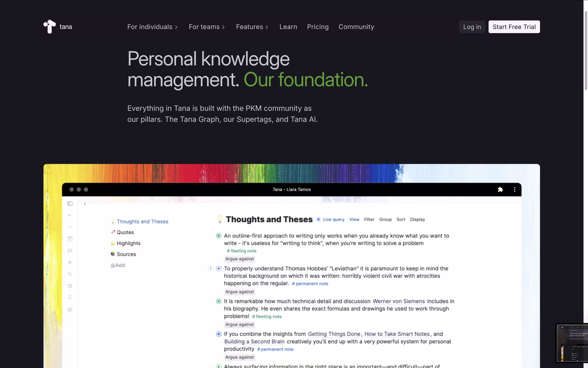588x368 pixels.
Task: Click the tana wordmark text
Action: 66,27
